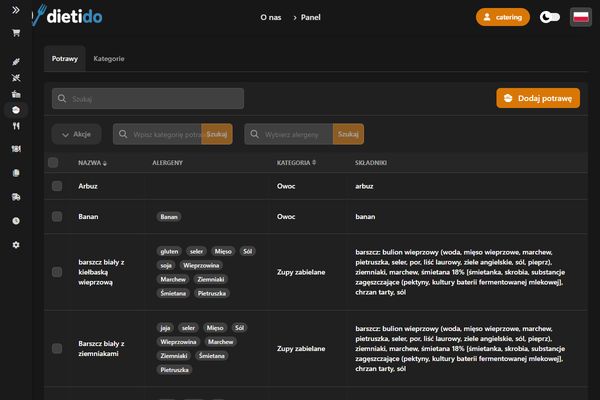This screenshot has width=600, height=400.
Task: Select all rows with header checkbox
Action: coord(54,162)
